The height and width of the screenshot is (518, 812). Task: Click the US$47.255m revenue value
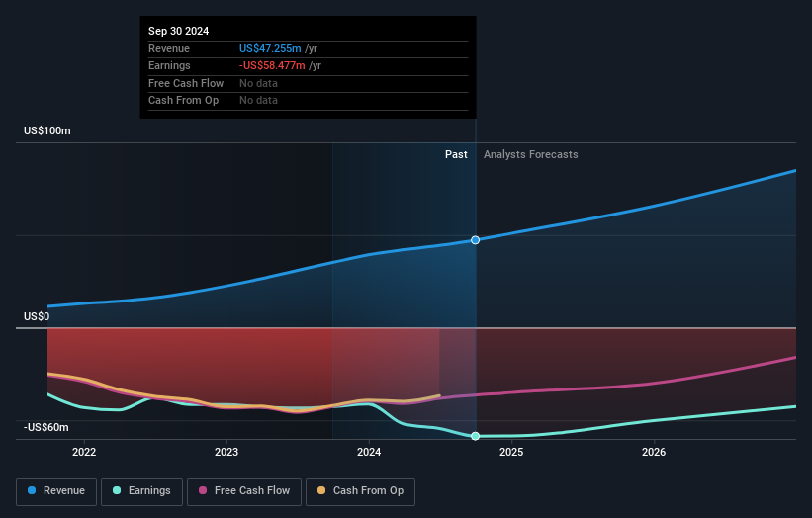click(x=270, y=48)
